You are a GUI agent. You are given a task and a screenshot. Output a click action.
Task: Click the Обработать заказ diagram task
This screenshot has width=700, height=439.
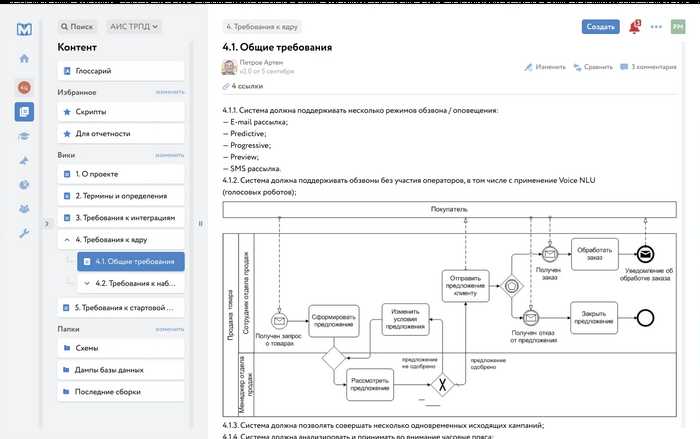click(595, 254)
